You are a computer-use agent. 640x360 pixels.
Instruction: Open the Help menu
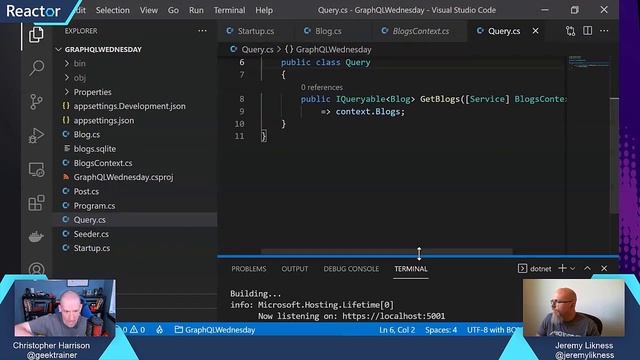pyautogui.click(x=264, y=10)
